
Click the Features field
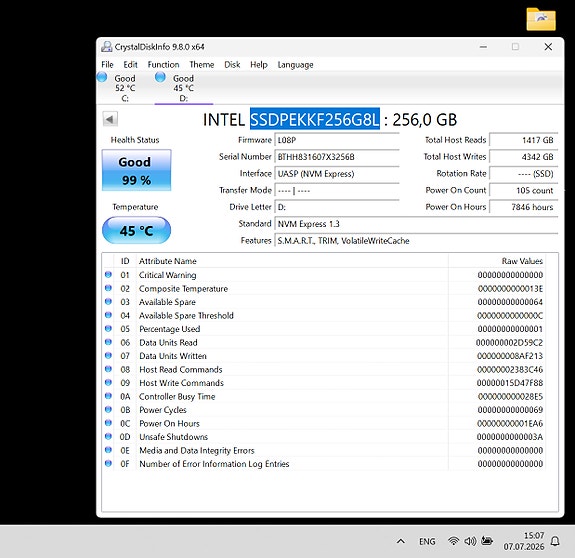(x=416, y=241)
